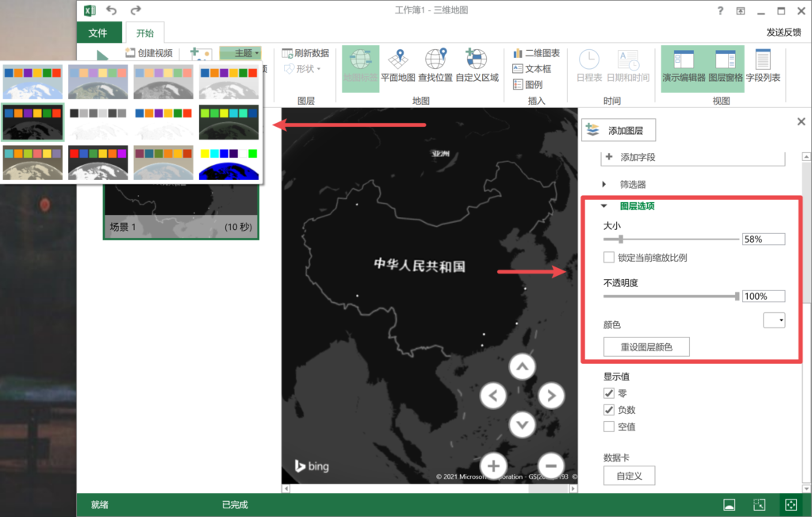Click the 添加图层 add layer button
812x517 pixels.
pyautogui.click(x=619, y=130)
